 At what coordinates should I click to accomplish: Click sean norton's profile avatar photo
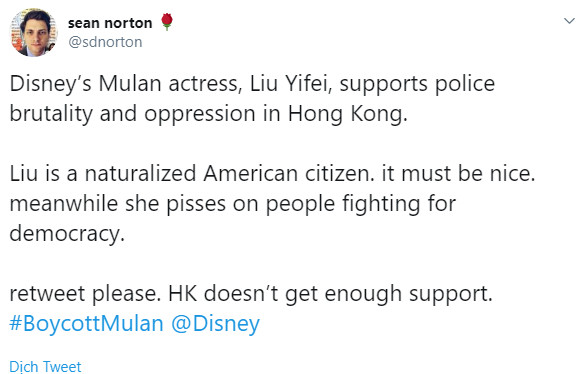pos(33,32)
